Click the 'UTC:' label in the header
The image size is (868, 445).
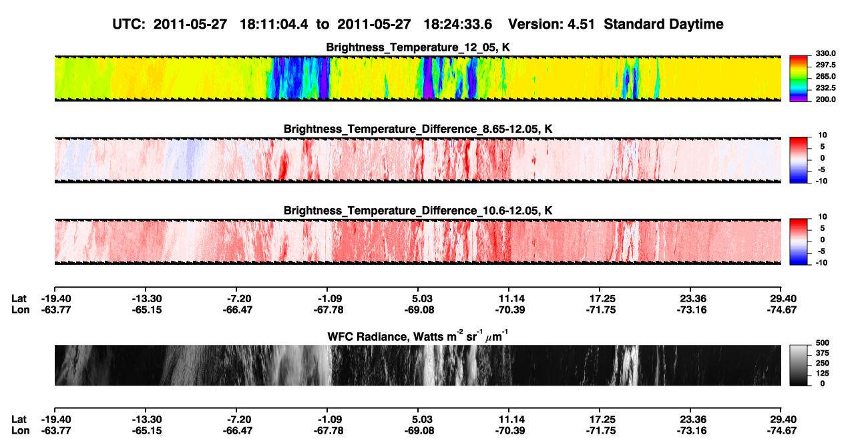(x=130, y=25)
